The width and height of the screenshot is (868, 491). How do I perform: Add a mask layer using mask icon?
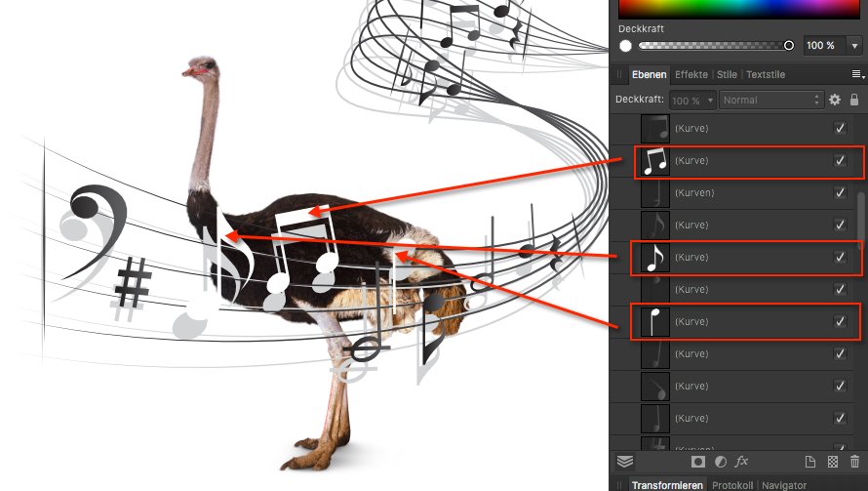[x=698, y=462]
